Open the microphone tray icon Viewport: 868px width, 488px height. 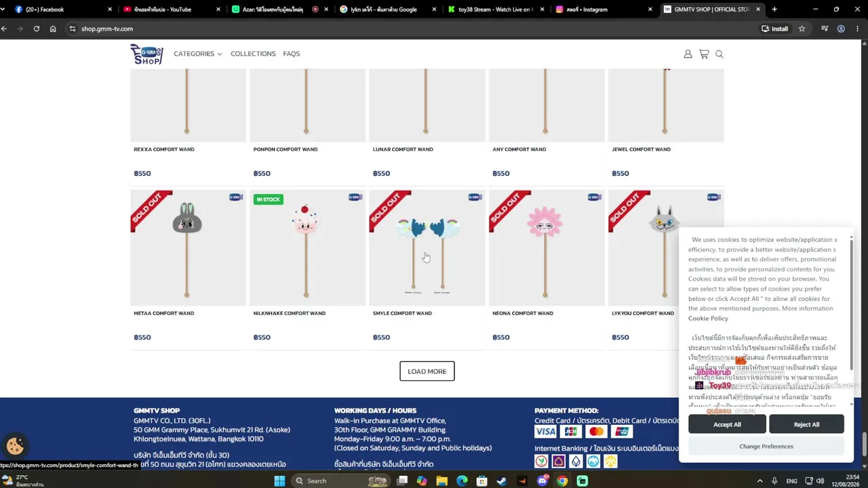click(774, 481)
